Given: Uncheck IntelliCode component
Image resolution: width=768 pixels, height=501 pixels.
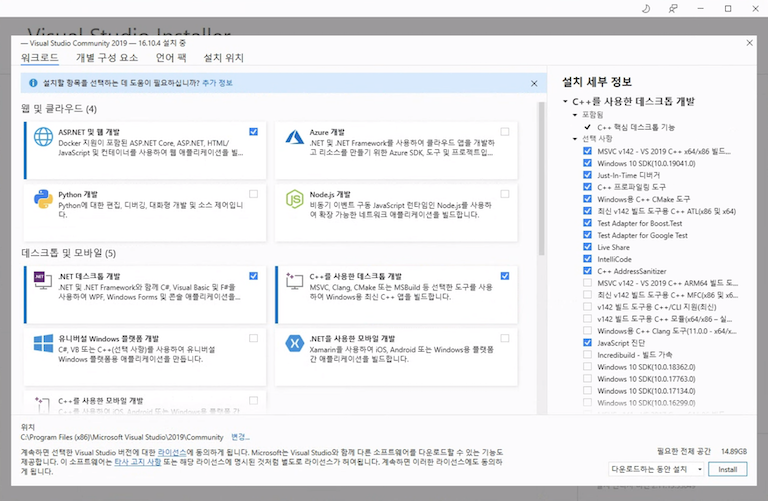Looking at the screenshot, I should tap(587, 259).
